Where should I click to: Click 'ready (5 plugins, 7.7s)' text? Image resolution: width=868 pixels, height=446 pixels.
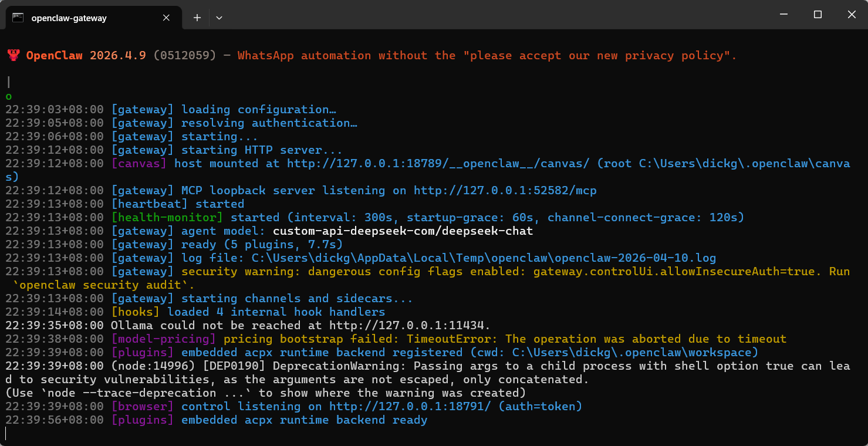262,245
